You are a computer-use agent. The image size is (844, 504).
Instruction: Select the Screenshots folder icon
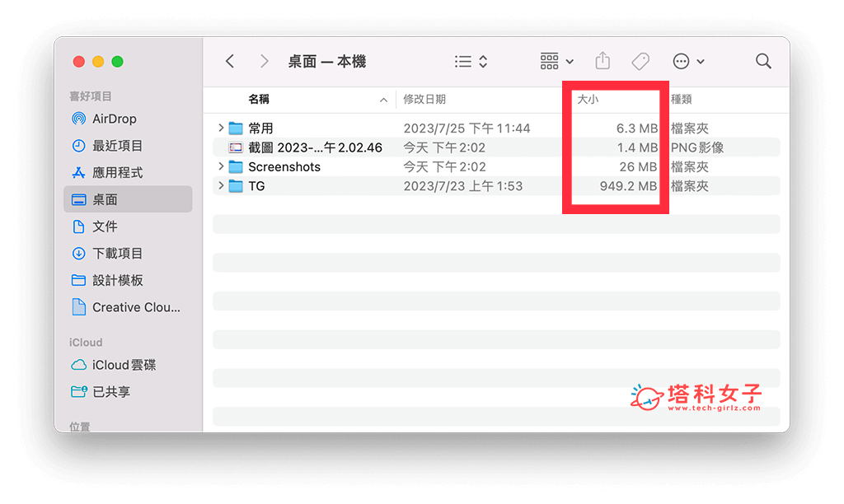coord(236,166)
